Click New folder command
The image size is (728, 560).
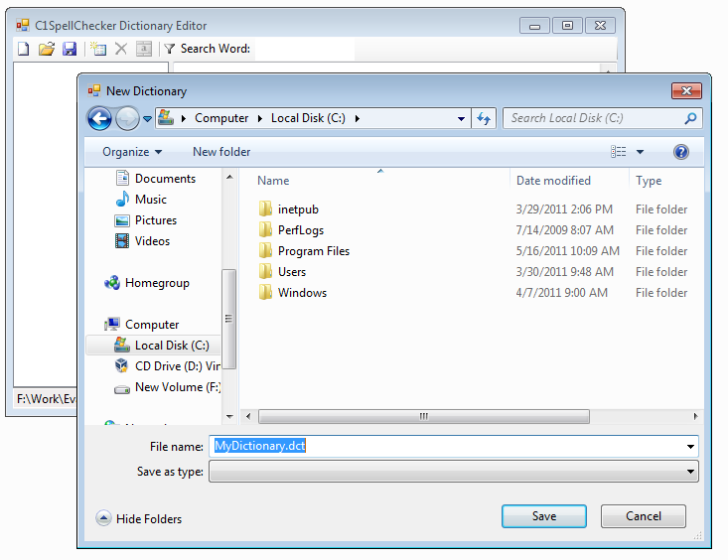[x=221, y=152]
